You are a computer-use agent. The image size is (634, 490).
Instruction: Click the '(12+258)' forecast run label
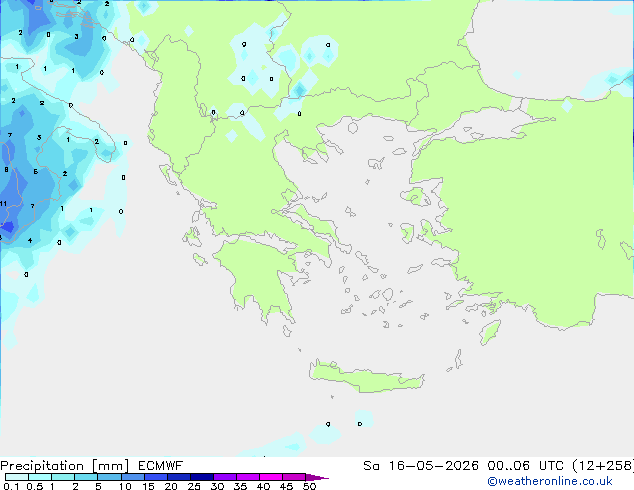[603, 466]
